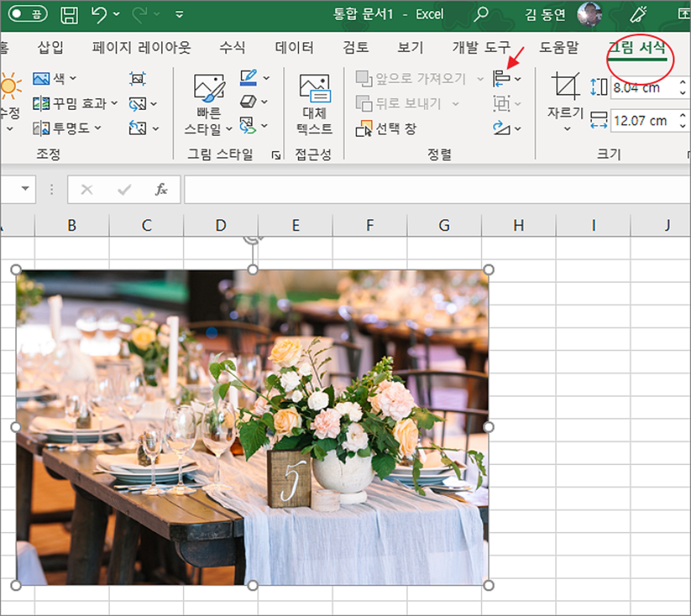
Task: Open the 색 picture color dropdown
Action: click(x=54, y=79)
